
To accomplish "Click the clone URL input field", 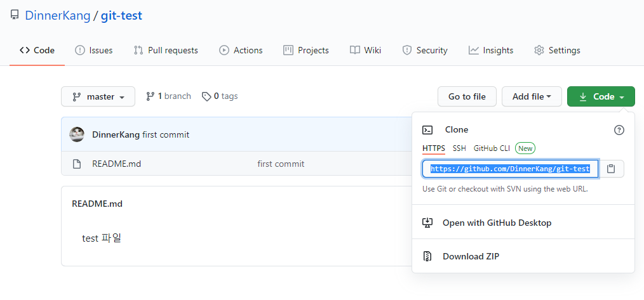I will tap(510, 169).
